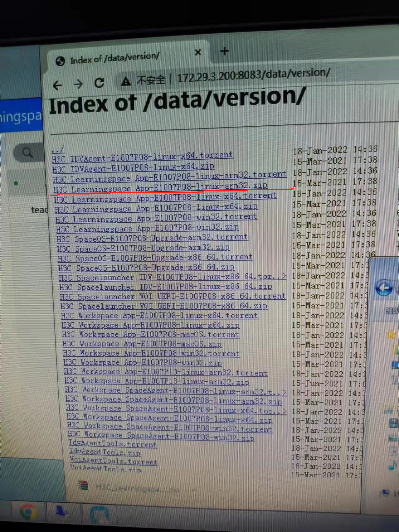Download H3C_SpaceOS-E1007P08-Upgrade-x86_64.zip

click(146, 268)
